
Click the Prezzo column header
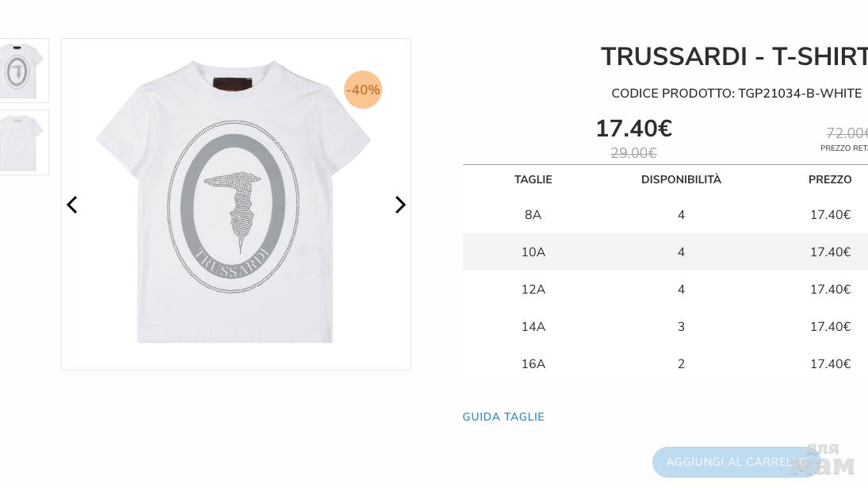click(830, 179)
